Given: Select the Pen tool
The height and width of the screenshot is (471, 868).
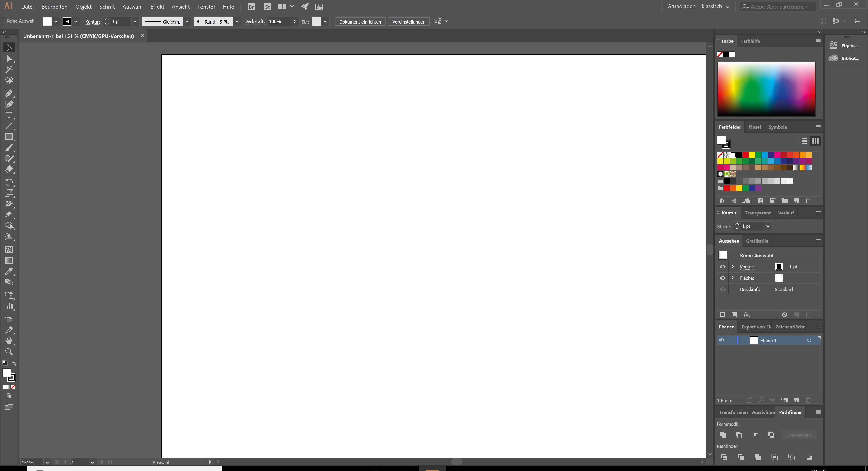Looking at the screenshot, I should 9,93.
